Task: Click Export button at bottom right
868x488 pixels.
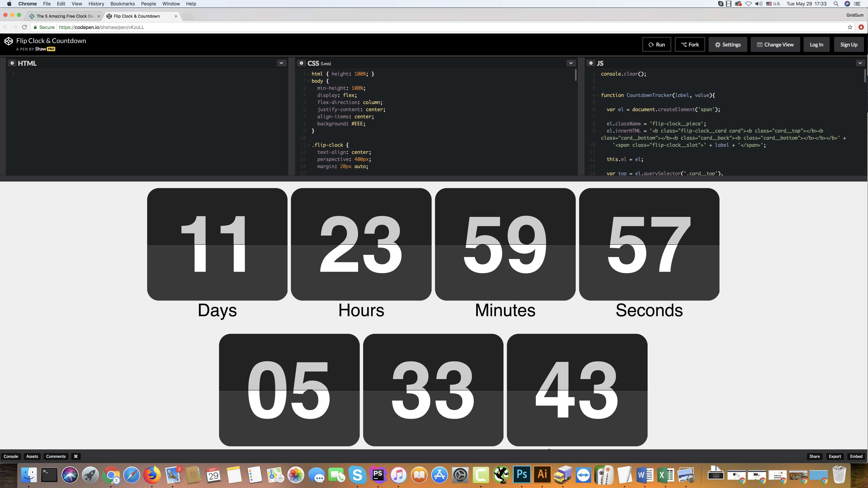Action: coord(835,456)
